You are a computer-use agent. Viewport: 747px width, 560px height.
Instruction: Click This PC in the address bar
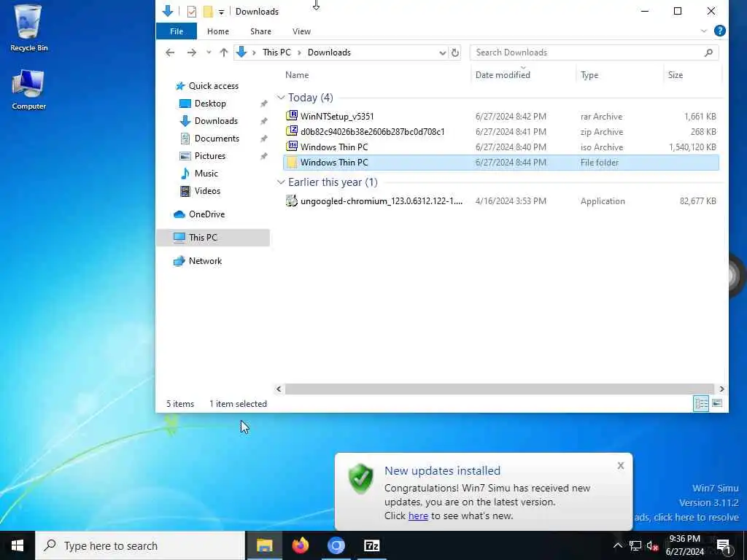tap(276, 52)
